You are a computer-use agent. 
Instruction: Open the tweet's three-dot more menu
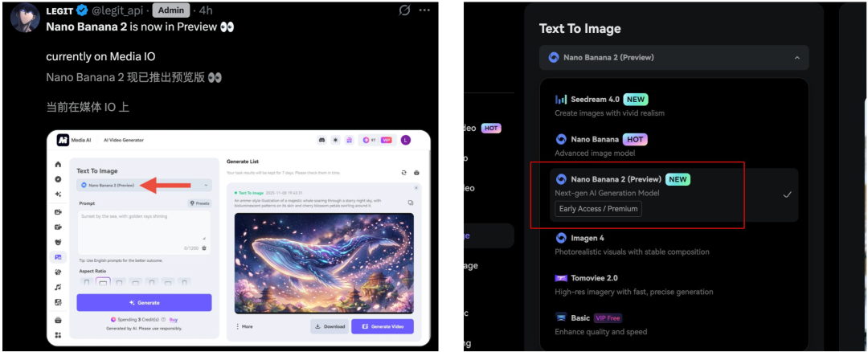(x=425, y=11)
